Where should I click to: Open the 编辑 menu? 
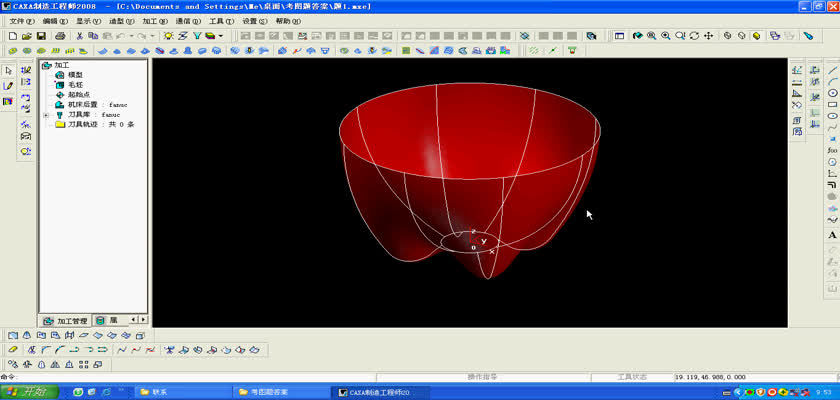point(55,21)
